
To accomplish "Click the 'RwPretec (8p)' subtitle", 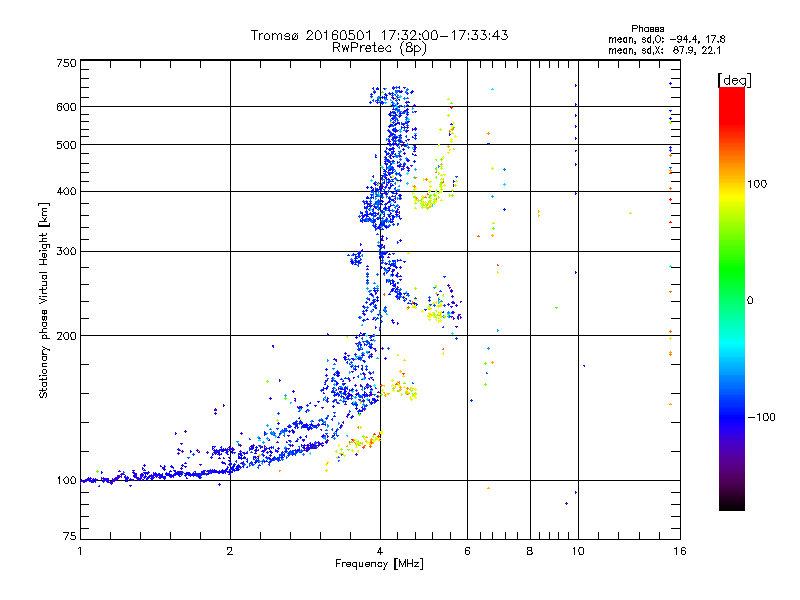I will [x=379, y=48].
